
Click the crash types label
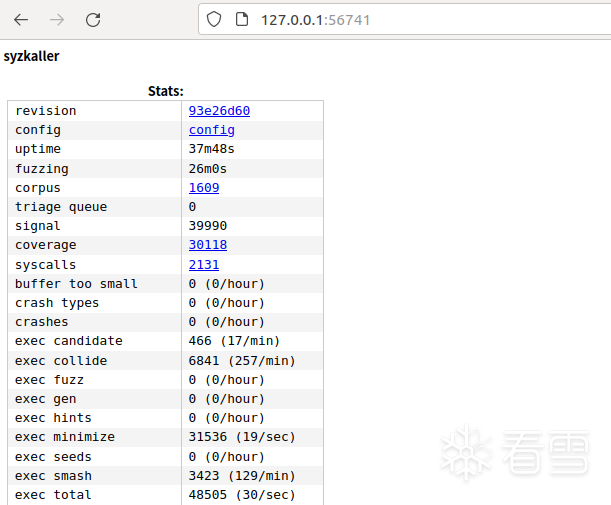click(57, 303)
